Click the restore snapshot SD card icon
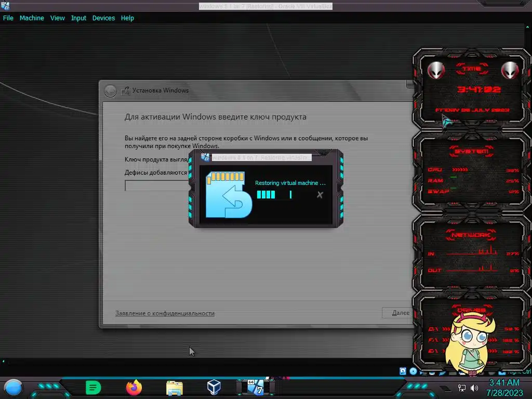Viewport: 532px width, 399px height. pos(229,194)
